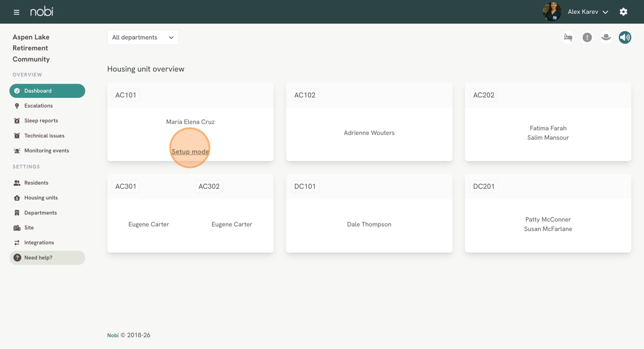The image size is (644, 349).
Task: Open Escalations in the sidebar
Action: click(39, 106)
